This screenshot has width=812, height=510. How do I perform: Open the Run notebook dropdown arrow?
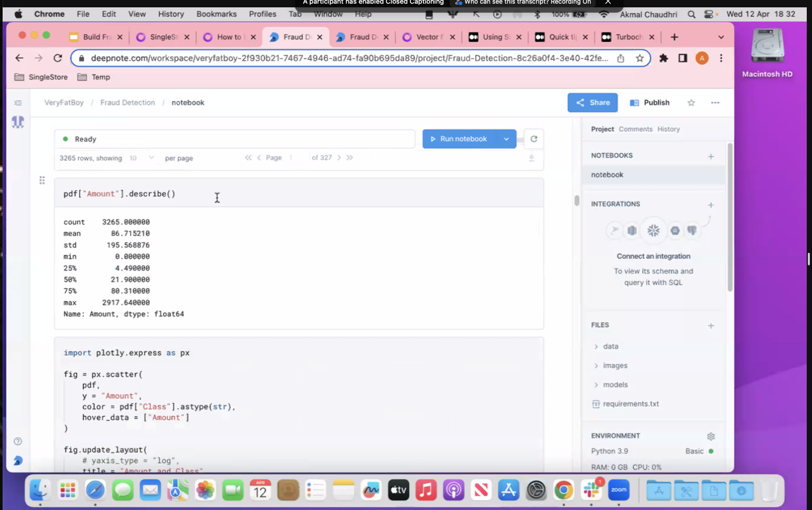pos(506,139)
